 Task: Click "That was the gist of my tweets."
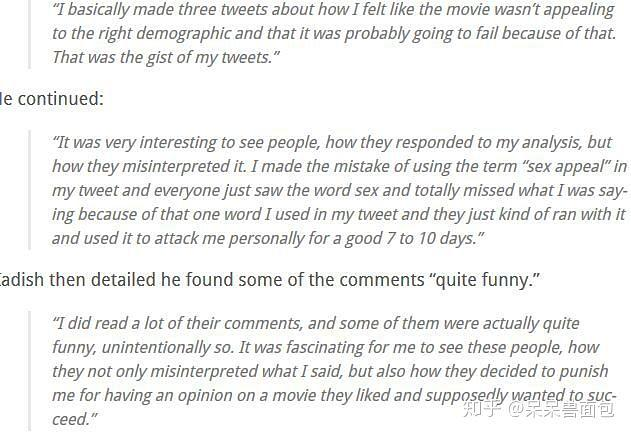166,57
